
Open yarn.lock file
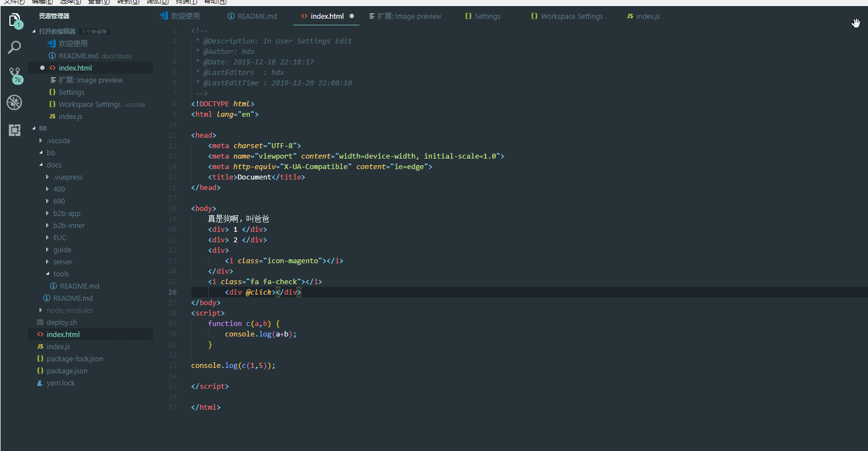pos(61,383)
